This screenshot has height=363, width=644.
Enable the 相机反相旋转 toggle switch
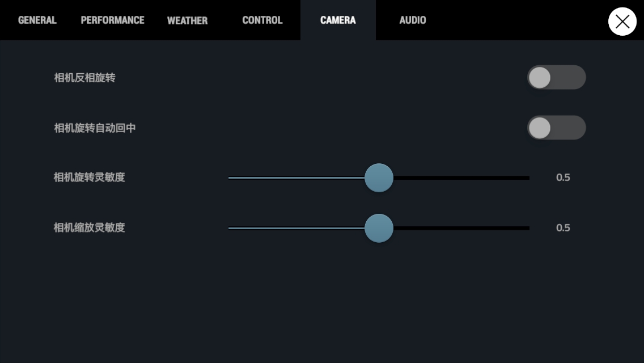[557, 77]
